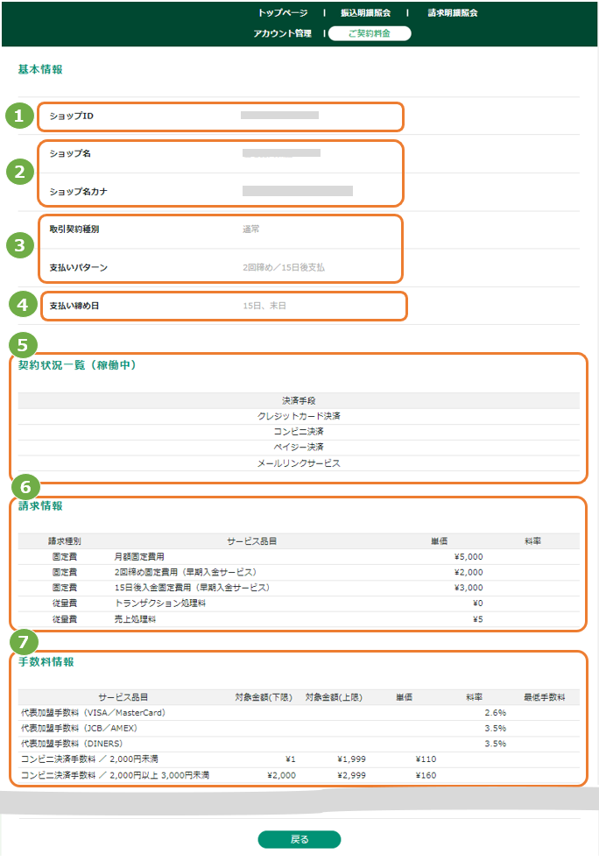This screenshot has width=599, height=868.
Task: Click the 代表加盟手数料（DINERS） row
Action: 299,744
